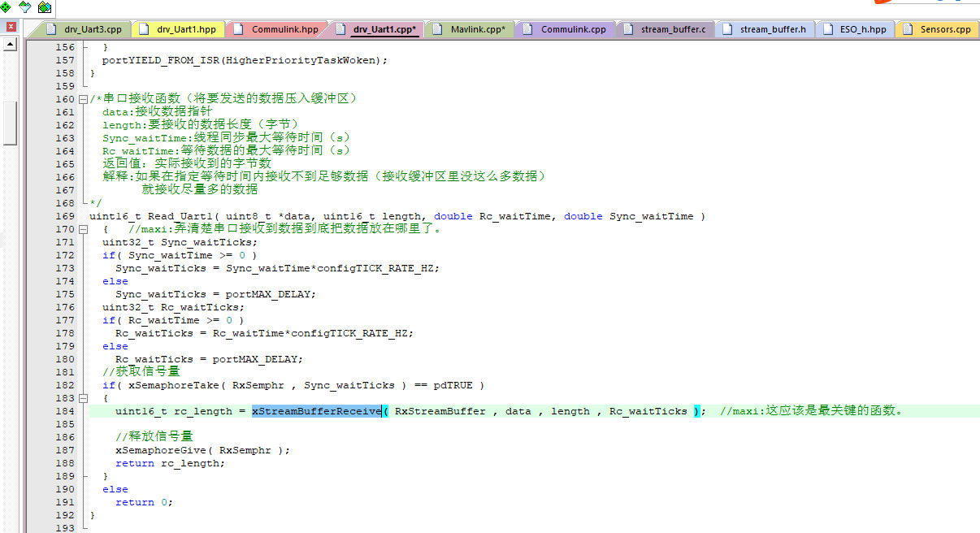
Task: Click the envelope with diamonds toolbar icon
Action: (45, 7)
